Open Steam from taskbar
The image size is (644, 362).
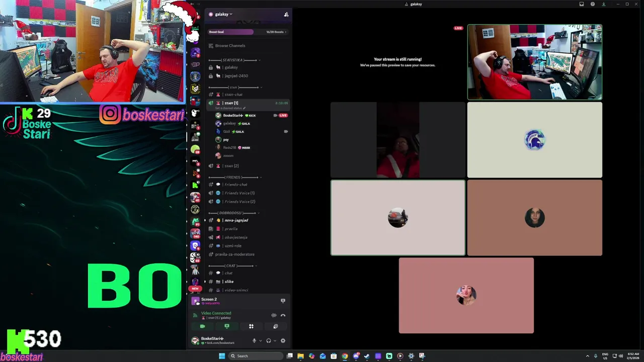point(367,356)
